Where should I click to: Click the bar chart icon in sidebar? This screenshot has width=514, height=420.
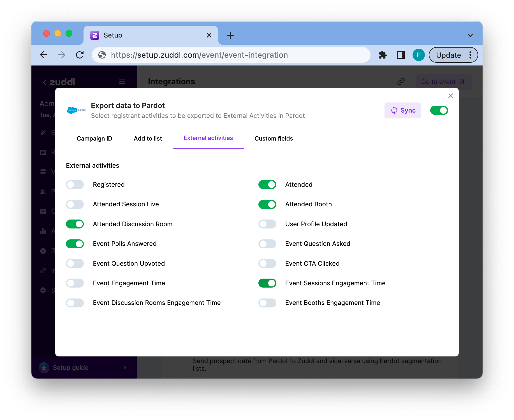pyautogui.click(x=43, y=231)
